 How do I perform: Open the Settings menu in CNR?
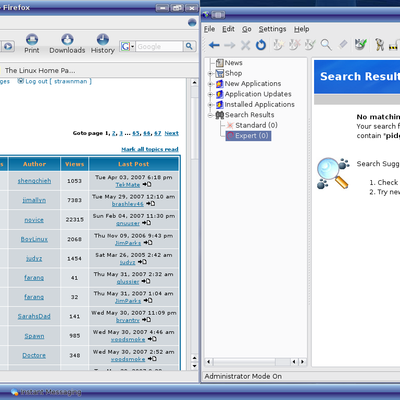point(272,29)
